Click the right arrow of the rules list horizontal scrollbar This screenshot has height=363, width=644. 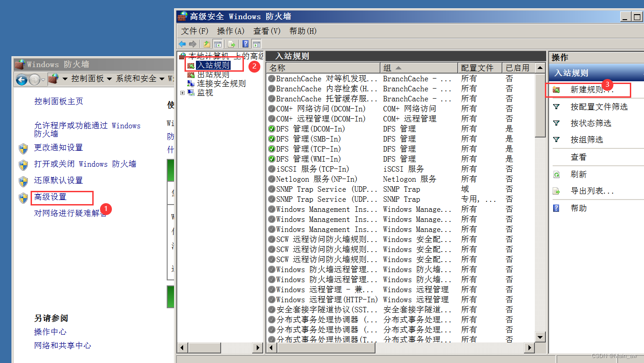(x=530, y=348)
